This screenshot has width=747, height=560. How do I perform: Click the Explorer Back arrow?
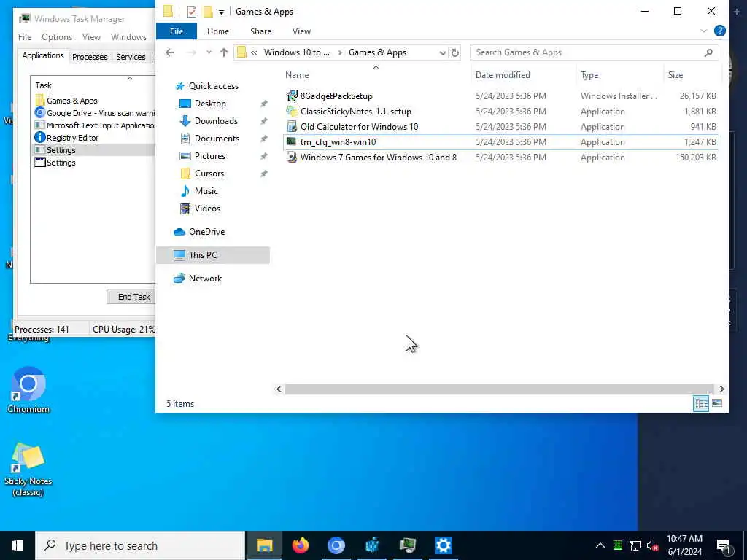coord(170,52)
